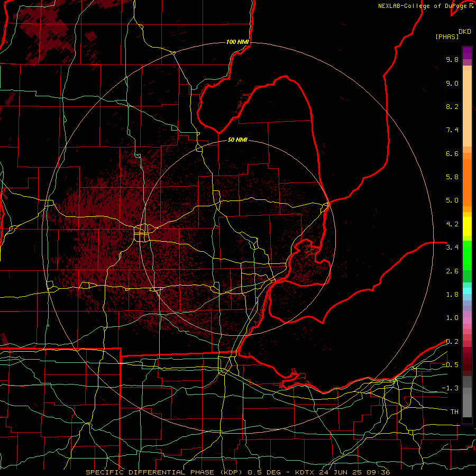Click the -1.3 scale value

(450, 388)
